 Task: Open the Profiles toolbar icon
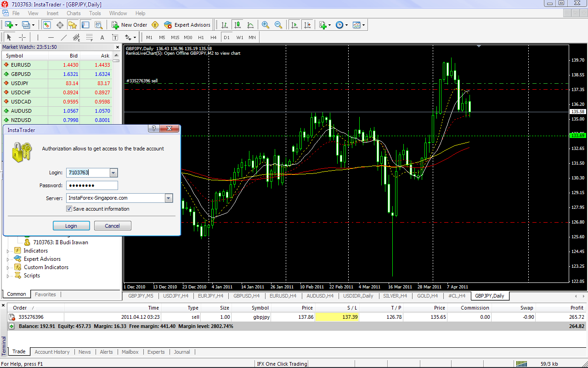26,25
